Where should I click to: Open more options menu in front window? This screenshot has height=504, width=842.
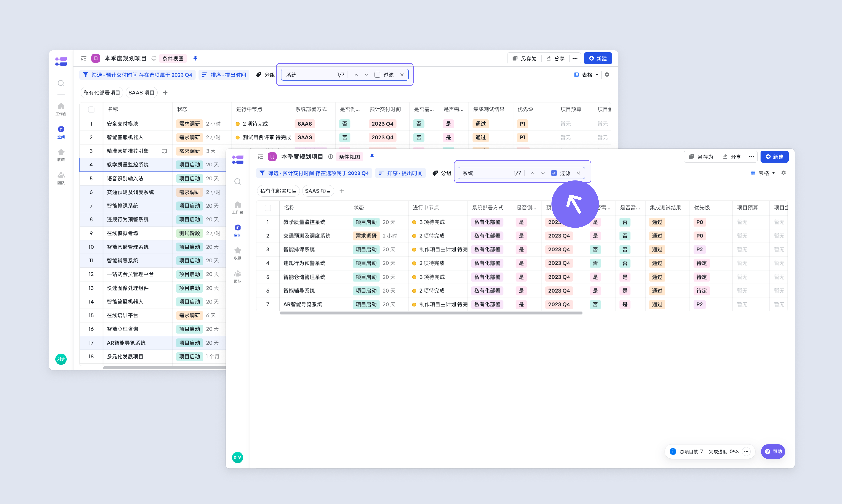coord(752,157)
